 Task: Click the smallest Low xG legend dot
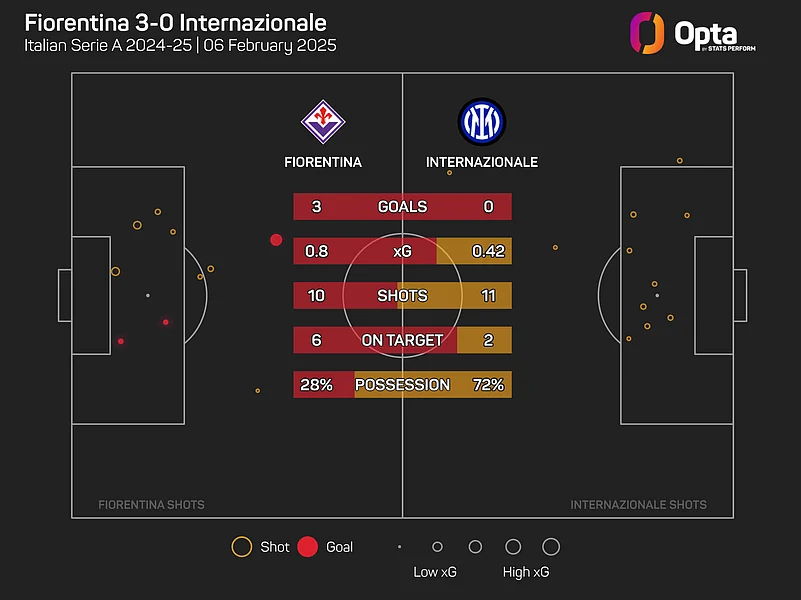(399, 547)
